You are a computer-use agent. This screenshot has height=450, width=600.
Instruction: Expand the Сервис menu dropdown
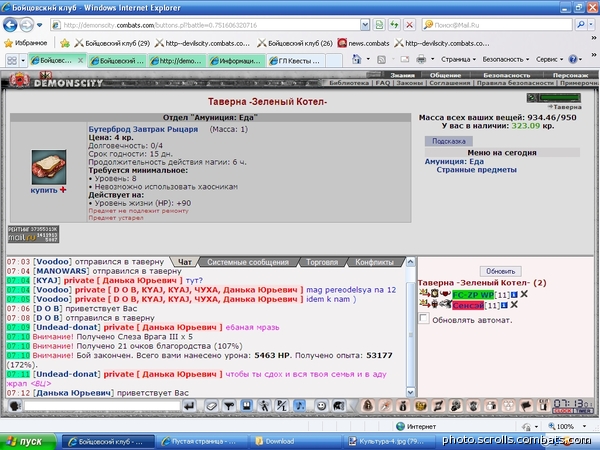coord(549,59)
